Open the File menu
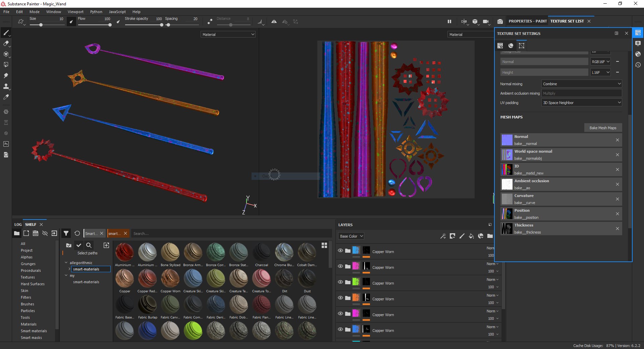This screenshot has width=644, height=349. pos(6,12)
